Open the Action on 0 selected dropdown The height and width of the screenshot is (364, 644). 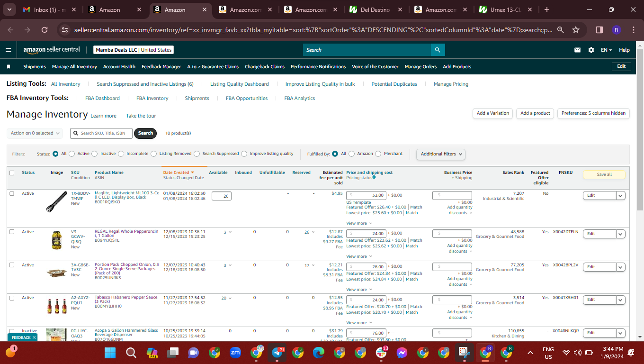[35, 133]
